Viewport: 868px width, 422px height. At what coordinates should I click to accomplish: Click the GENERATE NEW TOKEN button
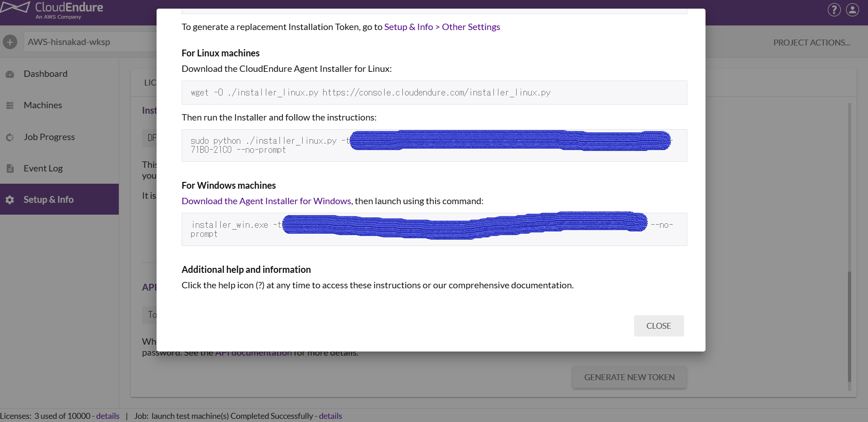629,377
